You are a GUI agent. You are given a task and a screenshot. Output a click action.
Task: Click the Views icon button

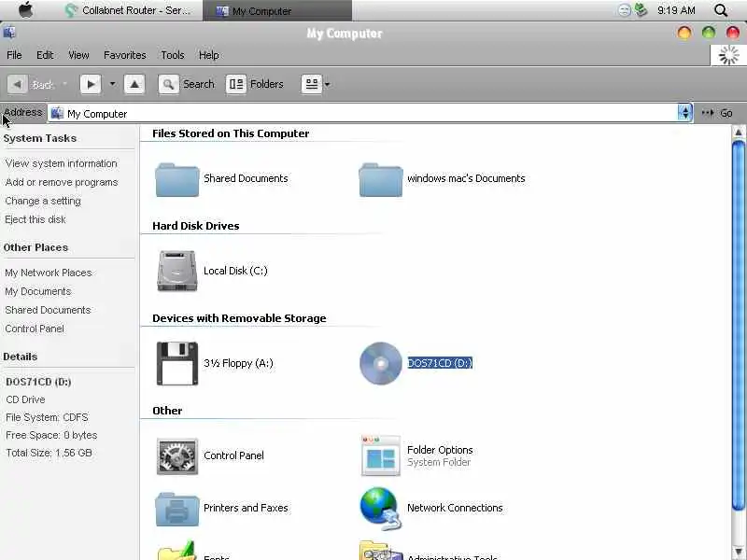(312, 84)
